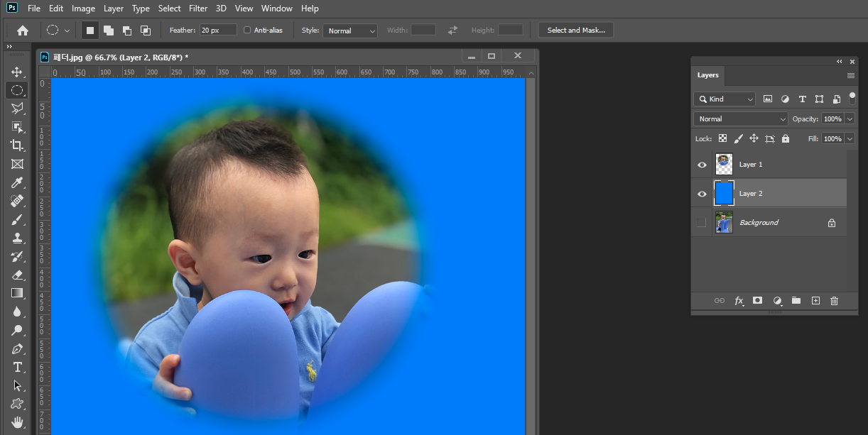
Task: Toggle adjustment layer filter
Action: pos(785,99)
